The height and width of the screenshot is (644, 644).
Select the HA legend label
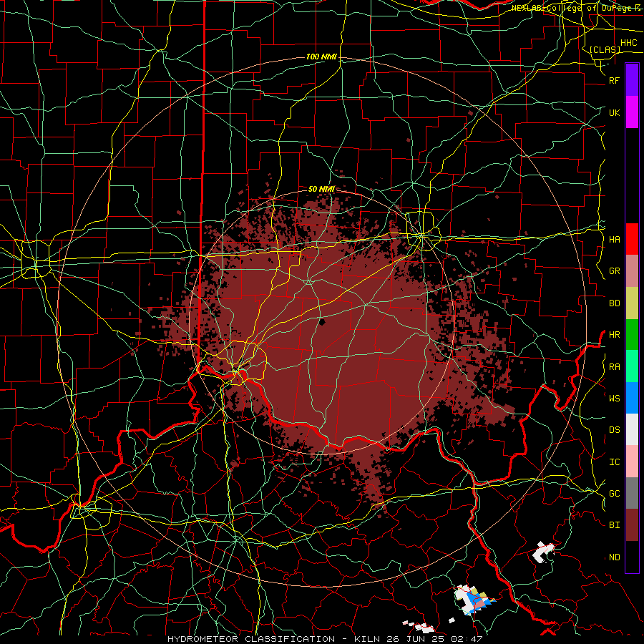click(615, 240)
